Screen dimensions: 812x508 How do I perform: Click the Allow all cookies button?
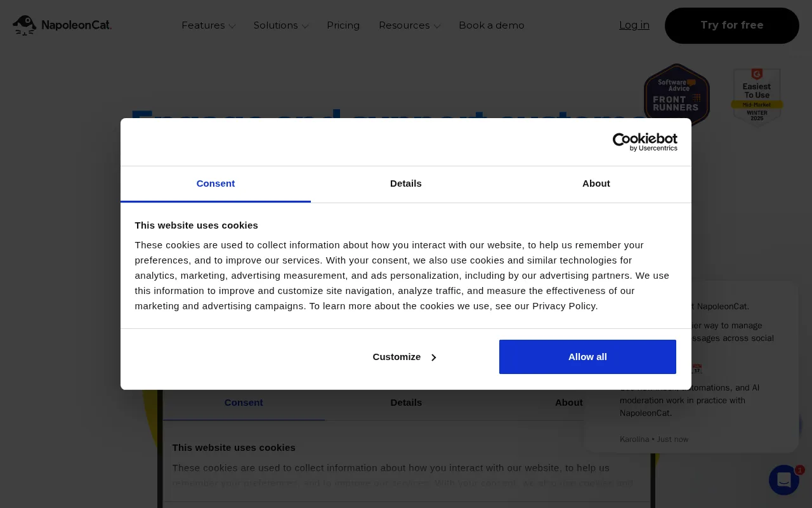587,357
